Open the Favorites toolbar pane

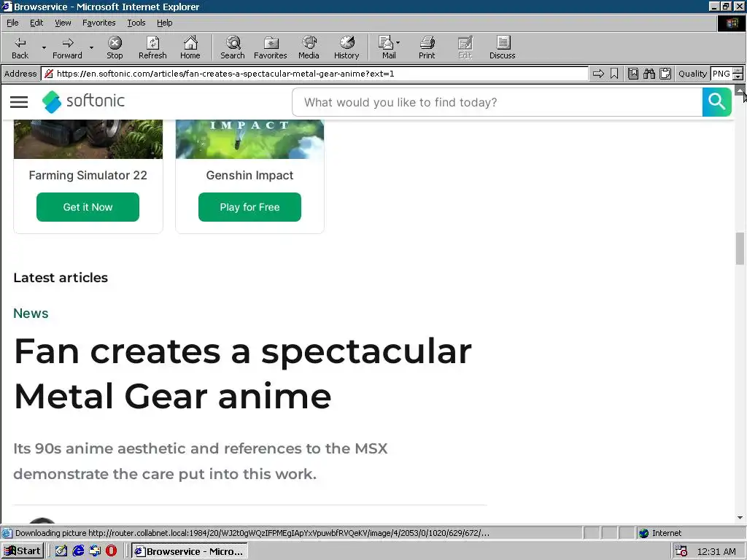pos(270,47)
